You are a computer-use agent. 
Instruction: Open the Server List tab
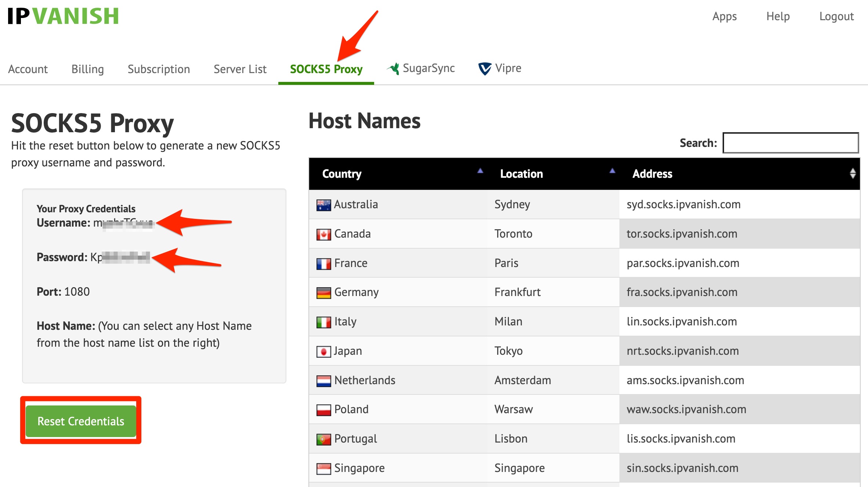click(x=240, y=69)
